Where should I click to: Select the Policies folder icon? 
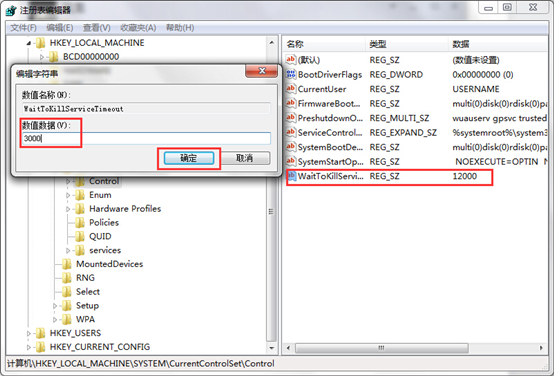(x=79, y=223)
